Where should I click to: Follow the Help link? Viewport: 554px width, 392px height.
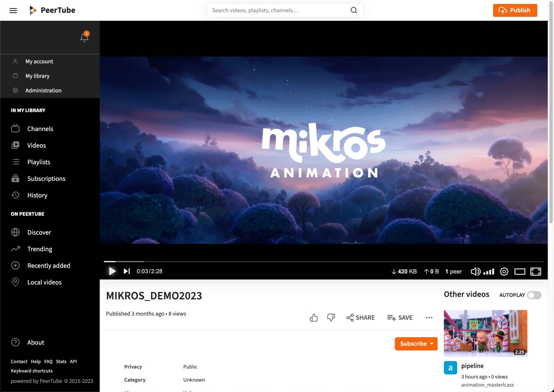pyautogui.click(x=36, y=362)
